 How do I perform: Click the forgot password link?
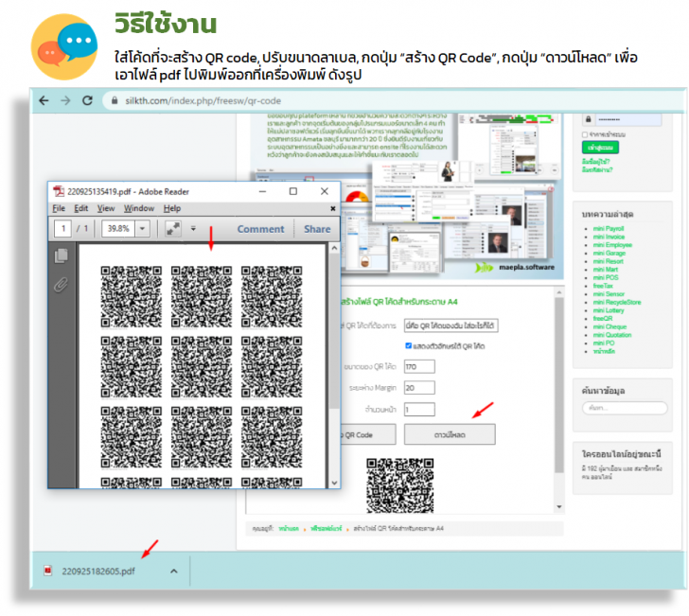596,169
